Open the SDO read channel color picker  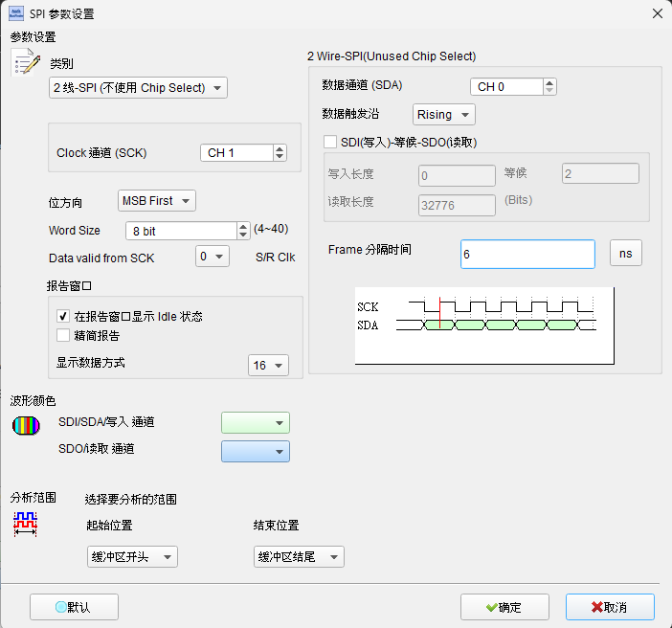[x=256, y=452]
